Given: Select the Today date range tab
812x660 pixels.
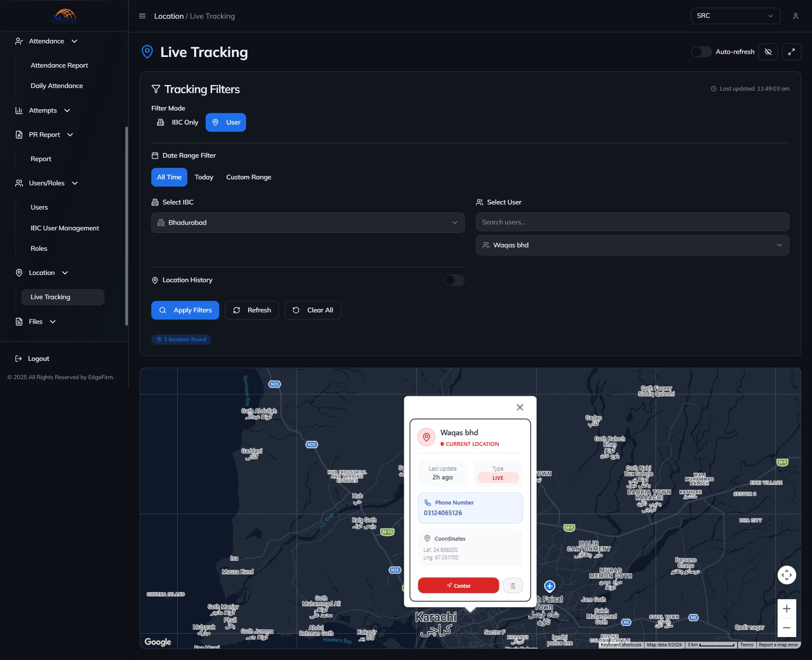Looking at the screenshot, I should [x=204, y=177].
